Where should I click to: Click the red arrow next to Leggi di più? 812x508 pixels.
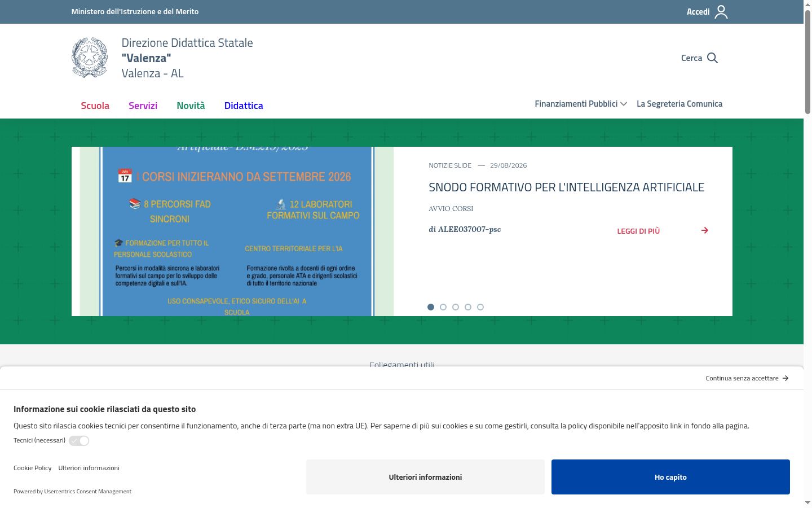pos(705,230)
